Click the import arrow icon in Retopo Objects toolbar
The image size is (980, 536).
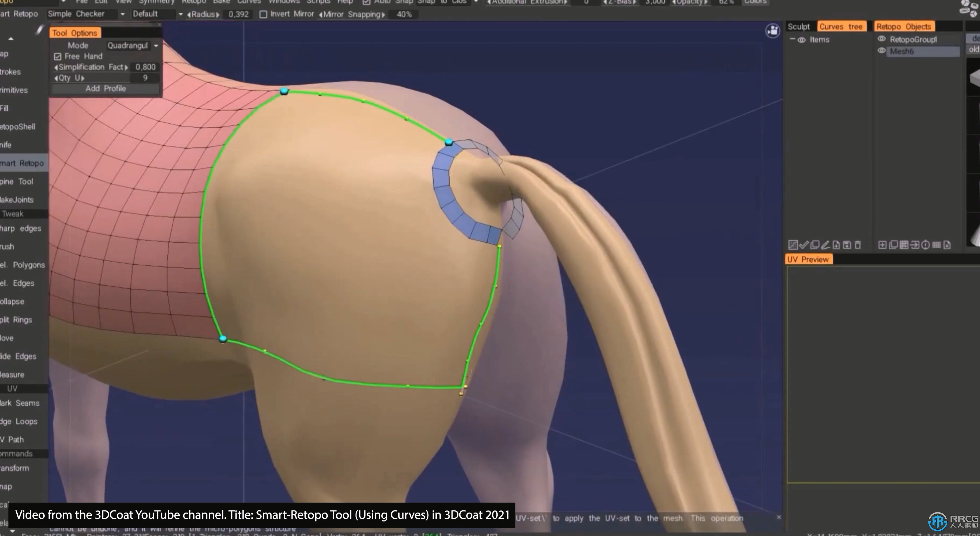[x=915, y=245]
